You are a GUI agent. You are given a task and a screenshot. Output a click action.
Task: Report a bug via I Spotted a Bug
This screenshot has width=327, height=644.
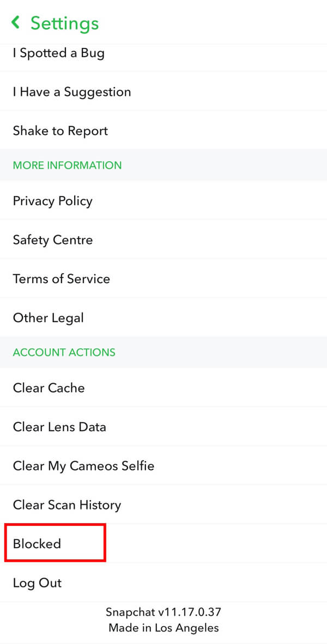(59, 53)
